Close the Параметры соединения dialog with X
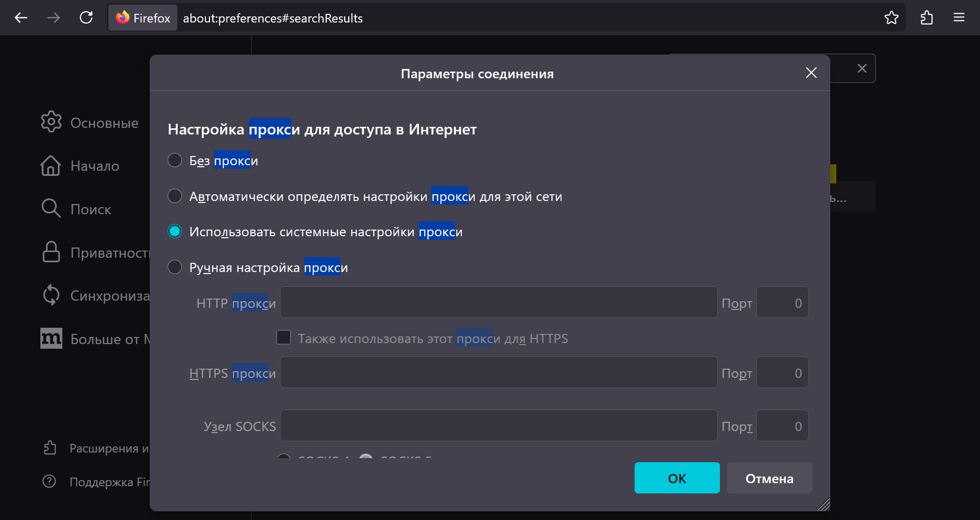This screenshot has height=520, width=980. click(811, 73)
